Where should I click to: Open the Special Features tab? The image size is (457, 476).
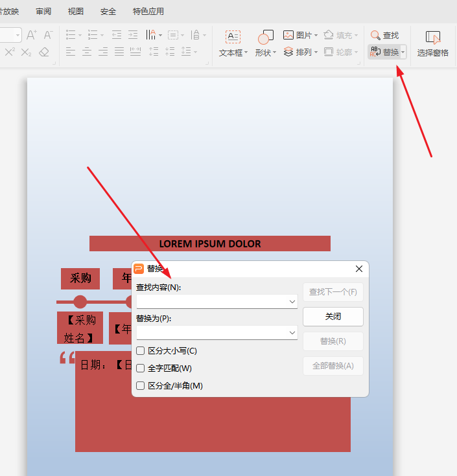tap(148, 12)
